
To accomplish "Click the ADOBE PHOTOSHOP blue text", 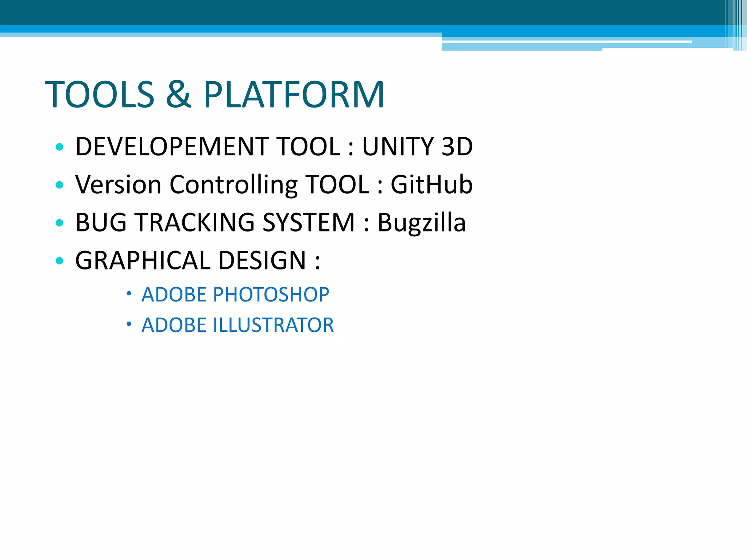I will 235,295.
